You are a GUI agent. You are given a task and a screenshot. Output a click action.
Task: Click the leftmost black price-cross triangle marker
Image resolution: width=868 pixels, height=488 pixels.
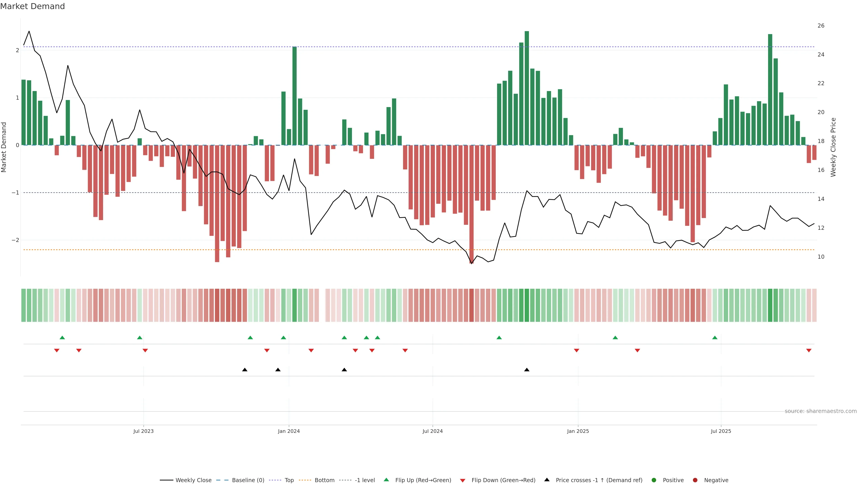245,370
